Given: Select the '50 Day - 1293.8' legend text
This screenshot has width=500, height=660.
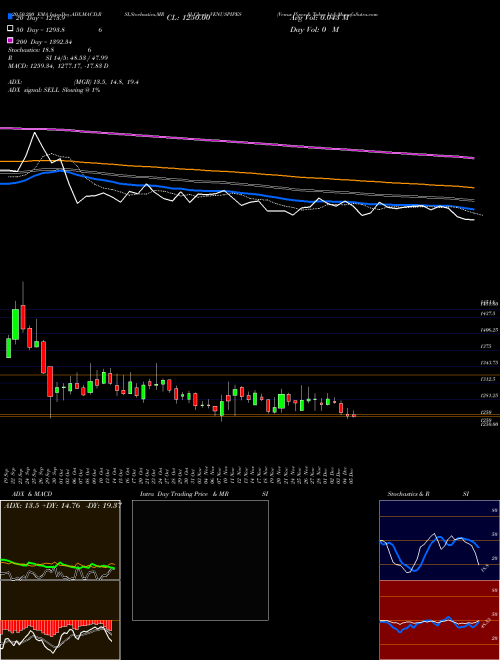Looking at the screenshot, I should 40,30.
